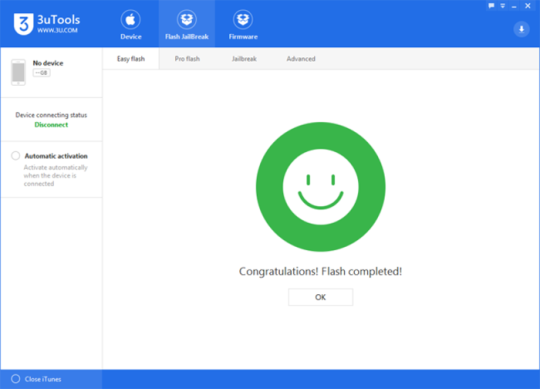540x389 pixels.
Task: Click the 3uTools shield logo
Action: [23, 23]
